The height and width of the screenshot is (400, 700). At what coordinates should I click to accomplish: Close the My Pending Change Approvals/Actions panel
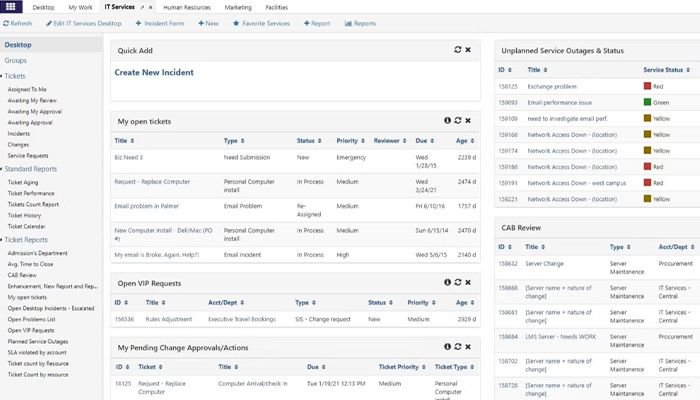point(468,347)
